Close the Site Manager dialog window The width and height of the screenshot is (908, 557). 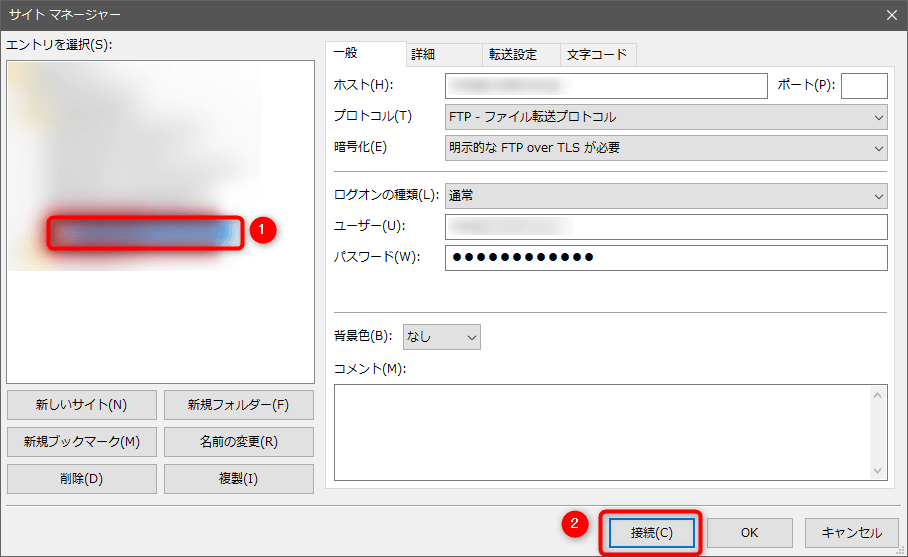[x=891, y=14]
